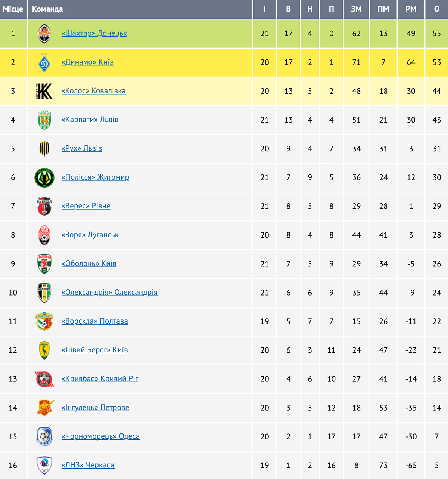The image size is (448, 479).
Task: Open the «Олександрія» Олександрія link
Action: tap(109, 293)
